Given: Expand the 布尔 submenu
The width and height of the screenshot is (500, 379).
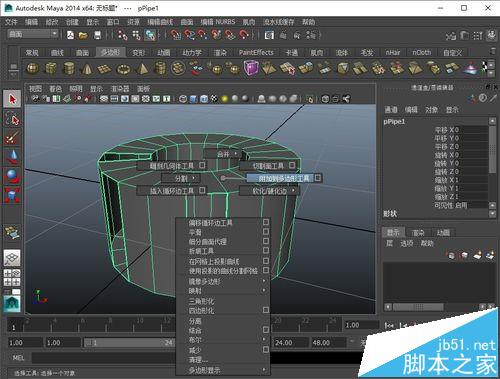Looking at the screenshot, I should tap(223, 340).
